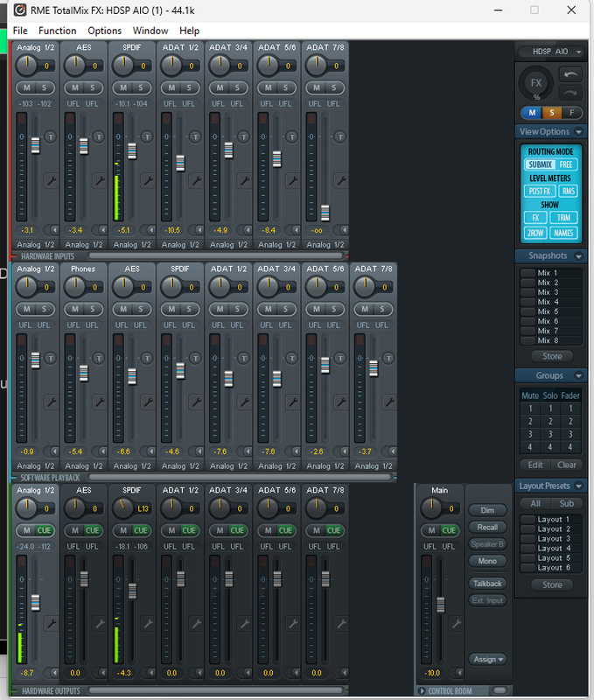Solo the ADAT 7/8 software playback channel
Viewport: 594px width, 700px height.
[382, 309]
